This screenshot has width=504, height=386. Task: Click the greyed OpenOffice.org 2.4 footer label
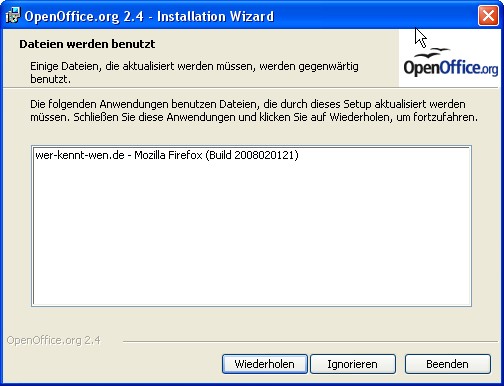[x=53, y=340]
